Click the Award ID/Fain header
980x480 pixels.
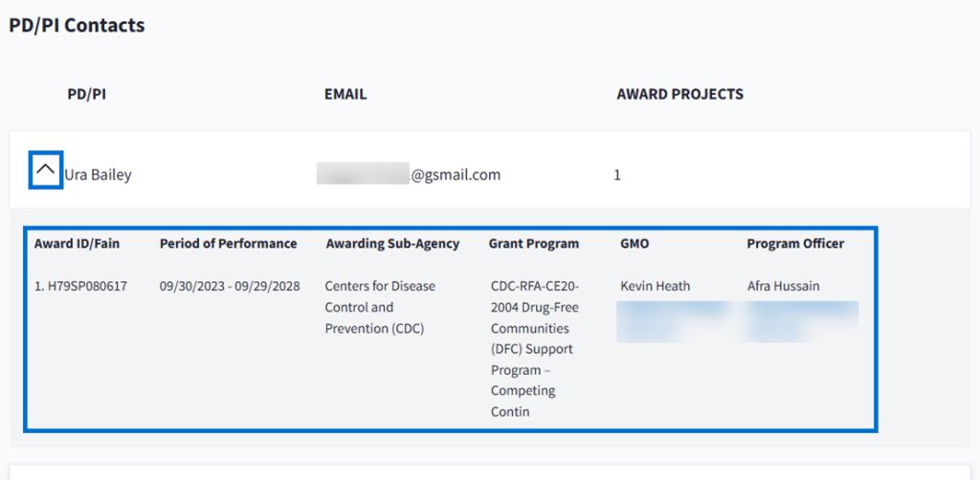point(77,244)
